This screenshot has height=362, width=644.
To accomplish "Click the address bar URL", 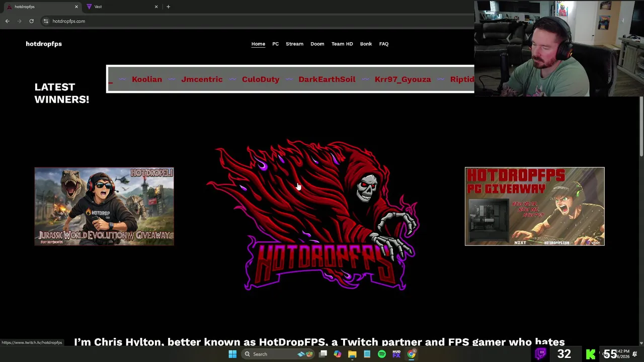I will tap(68, 21).
